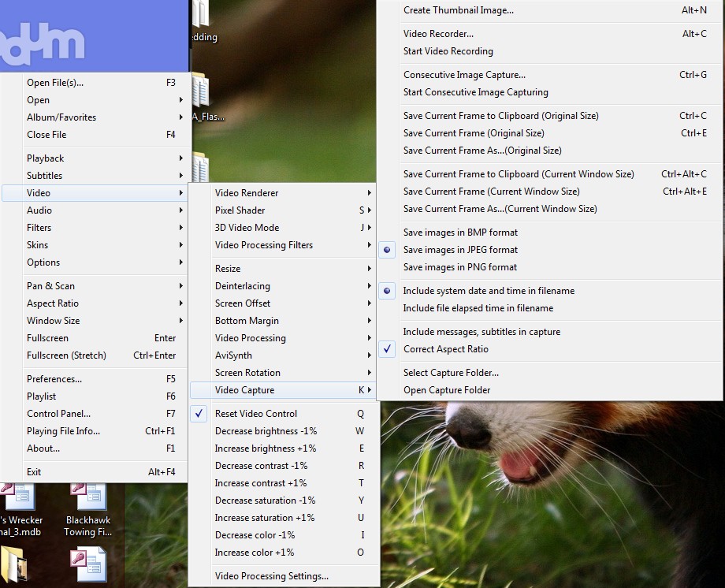
Task: Expand the Pixel Shader submenu
Action: click(283, 210)
